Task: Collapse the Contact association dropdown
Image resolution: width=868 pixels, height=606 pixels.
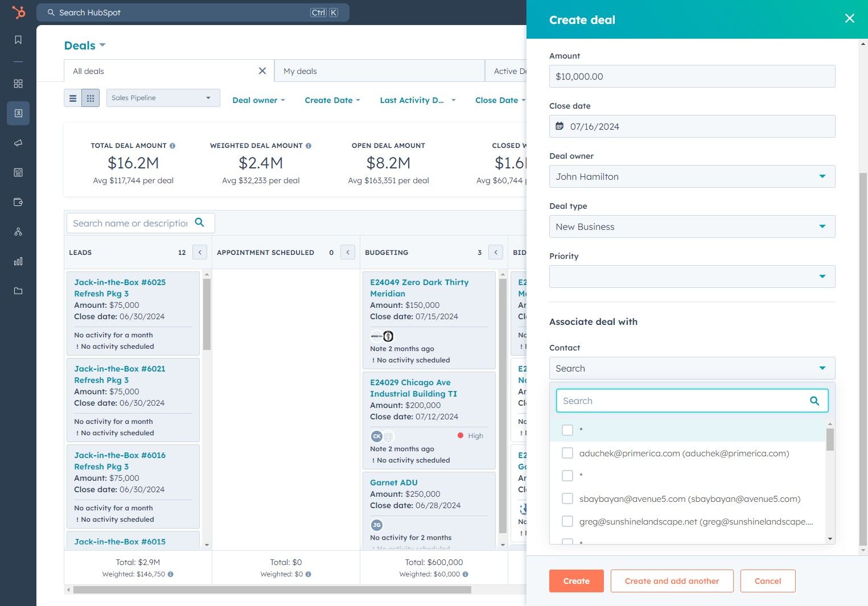Action: [692, 368]
